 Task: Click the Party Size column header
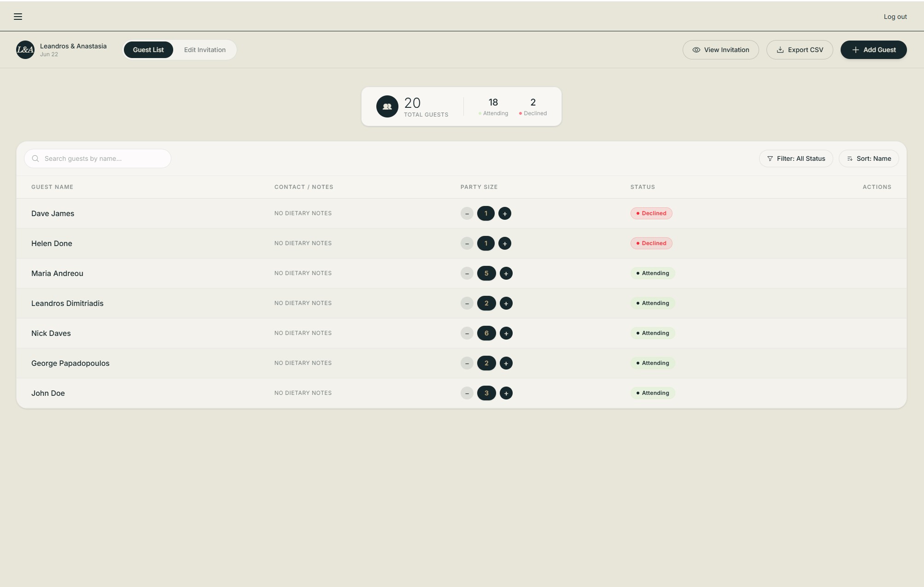(479, 187)
